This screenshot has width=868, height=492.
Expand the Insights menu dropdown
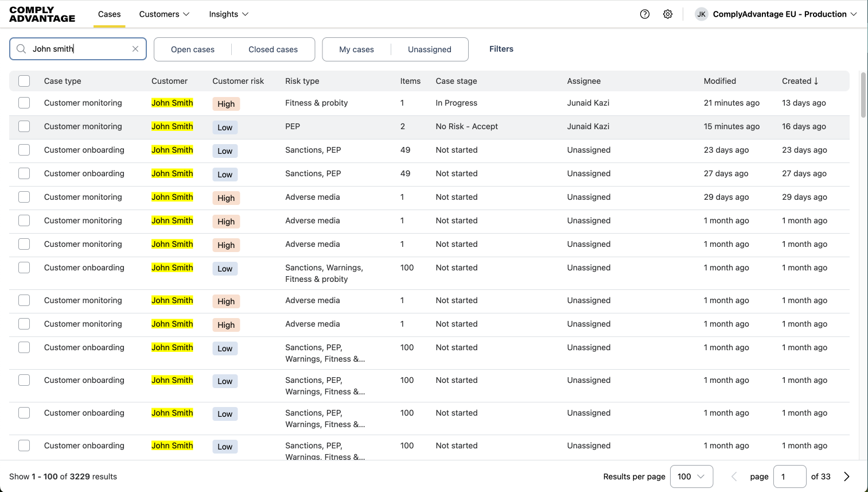coord(228,14)
